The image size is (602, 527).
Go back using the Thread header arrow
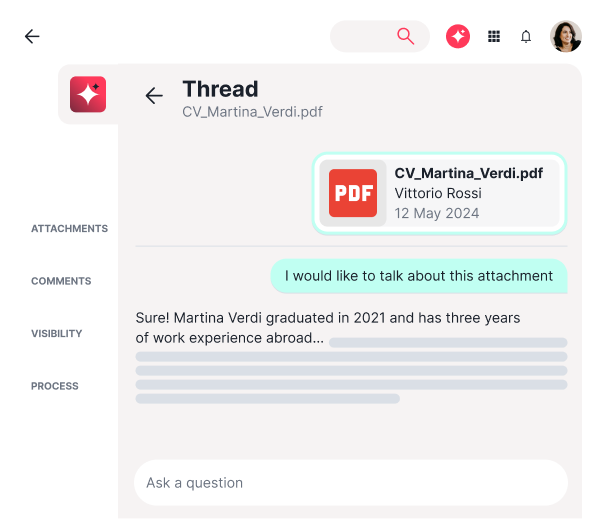click(154, 96)
